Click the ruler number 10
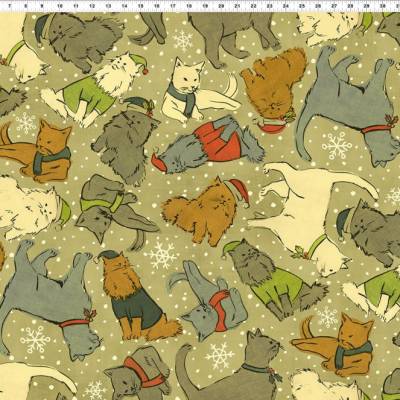This screenshot has width=400, height=400. click(x=60, y=6)
